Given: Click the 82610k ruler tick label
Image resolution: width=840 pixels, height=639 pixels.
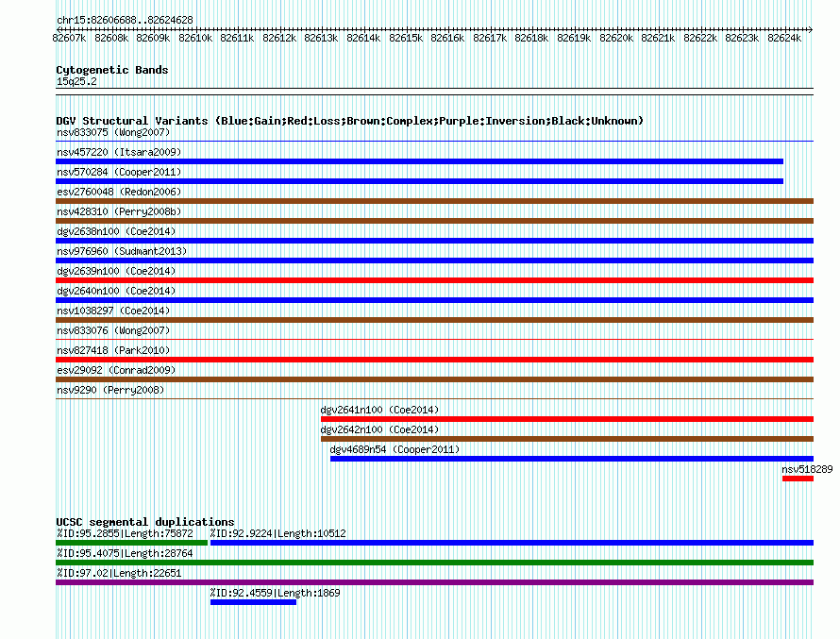Looking at the screenshot, I should [x=195, y=38].
